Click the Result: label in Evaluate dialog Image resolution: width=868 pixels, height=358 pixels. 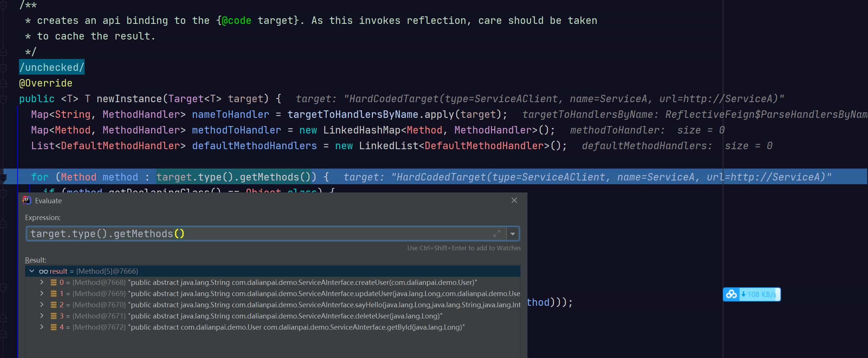click(36, 260)
